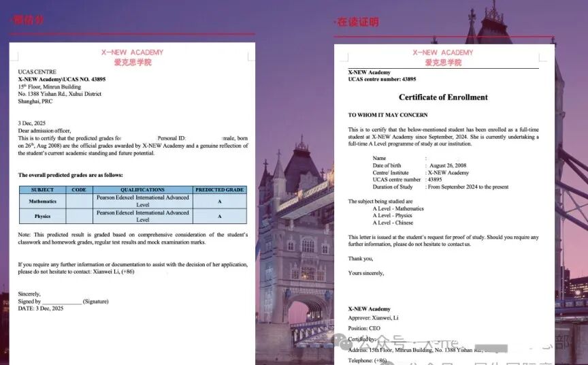Click the WeChat logo watermark icon
This screenshot has height=365, width=588.
[344, 340]
